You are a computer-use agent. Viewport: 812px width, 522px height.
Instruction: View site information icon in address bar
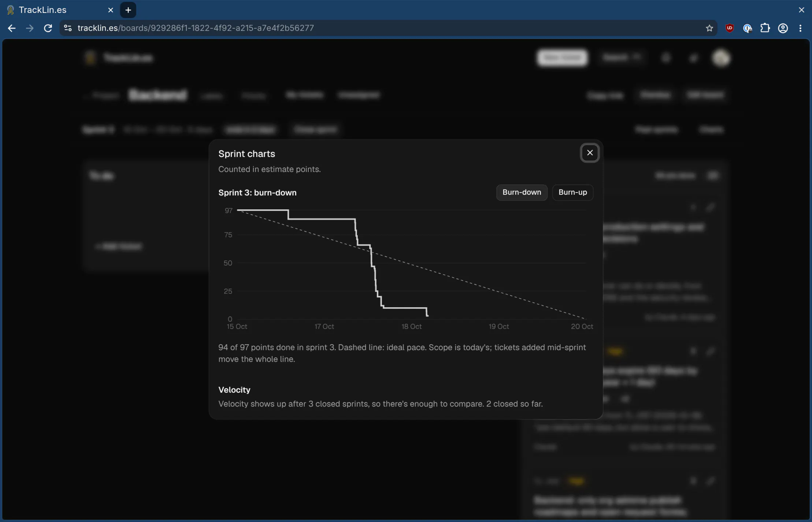[68, 28]
